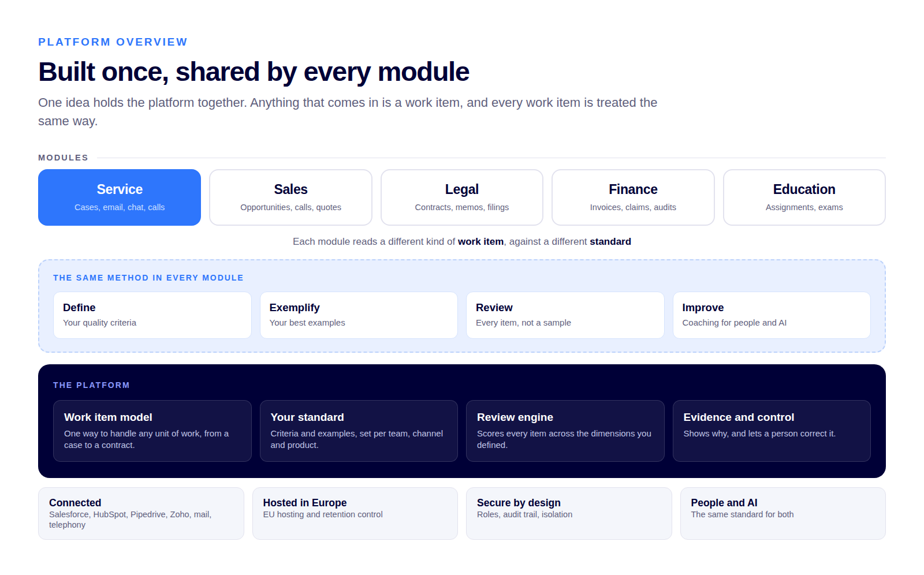This screenshot has width=924, height=575.
Task: Click the bold 'work item' text in caption
Action: 480,241
